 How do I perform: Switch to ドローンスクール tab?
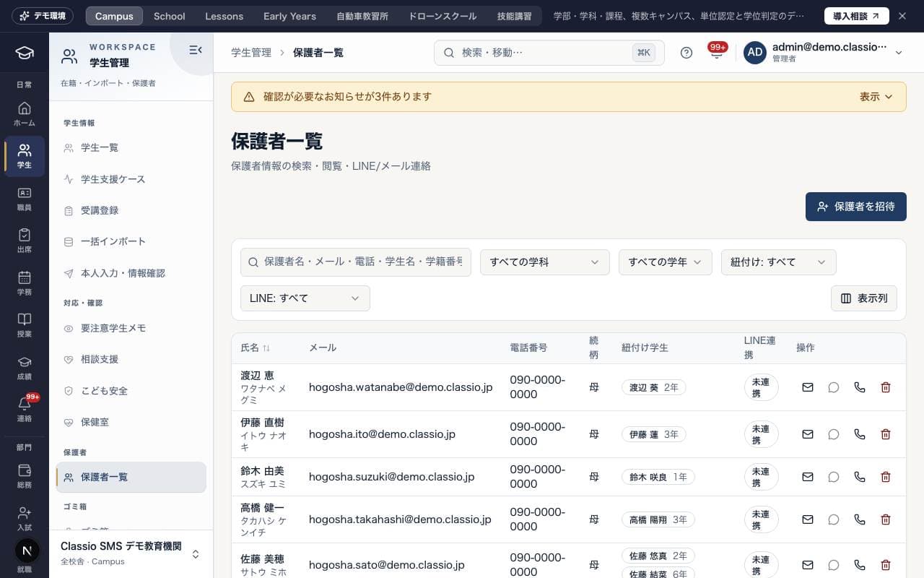(x=443, y=16)
